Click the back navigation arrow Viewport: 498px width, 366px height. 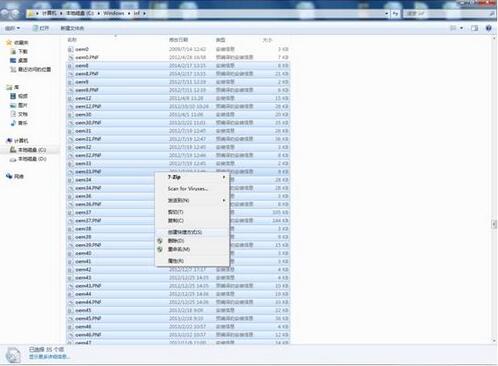tap(5, 13)
